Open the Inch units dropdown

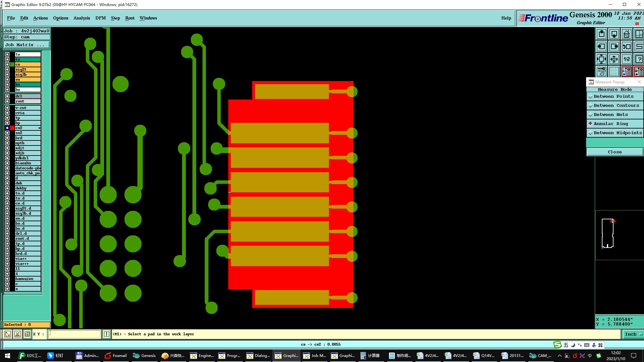click(633, 334)
